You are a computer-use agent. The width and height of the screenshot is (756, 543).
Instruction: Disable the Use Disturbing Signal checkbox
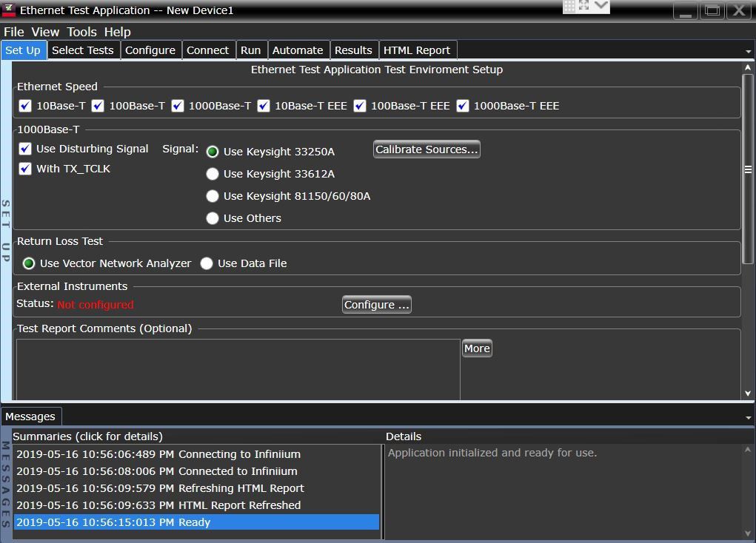(25, 149)
